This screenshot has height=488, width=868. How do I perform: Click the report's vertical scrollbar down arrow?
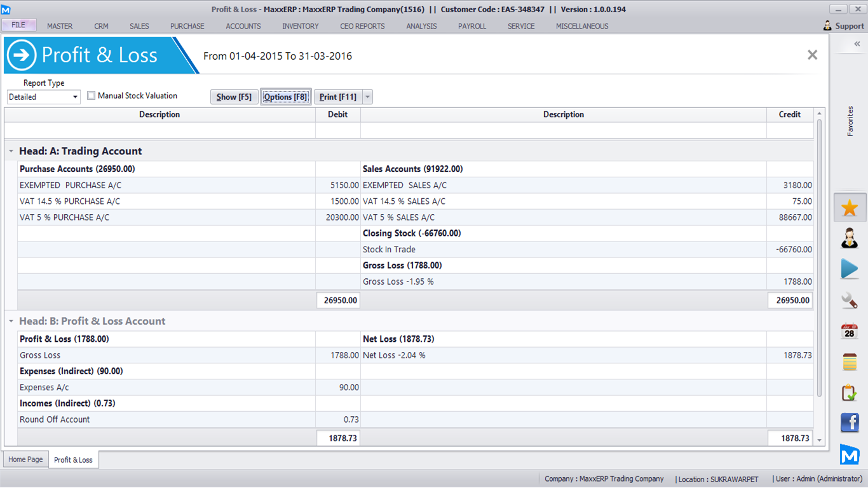[819, 440]
